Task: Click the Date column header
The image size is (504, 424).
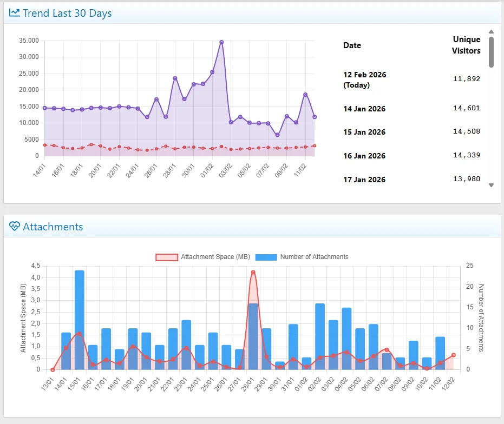Action: tap(352, 45)
